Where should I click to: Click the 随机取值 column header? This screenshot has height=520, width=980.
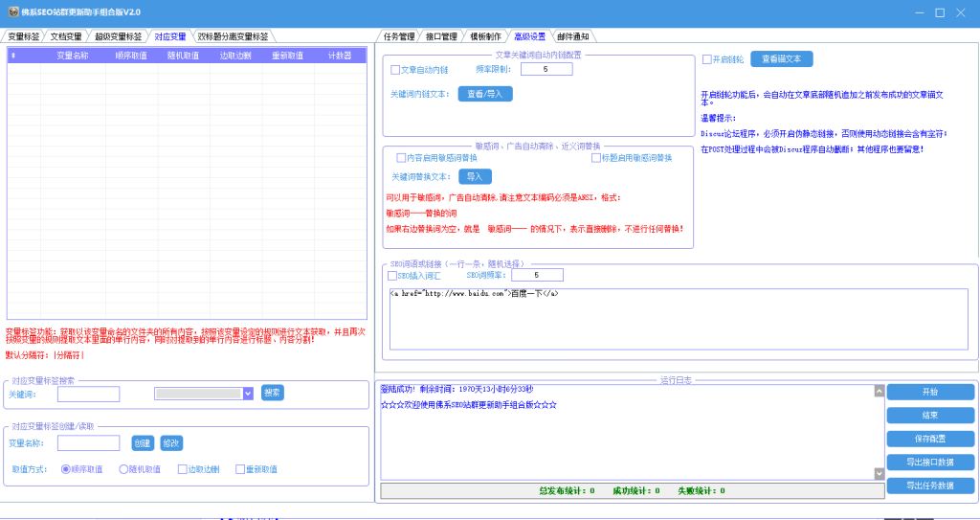(183, 56)
